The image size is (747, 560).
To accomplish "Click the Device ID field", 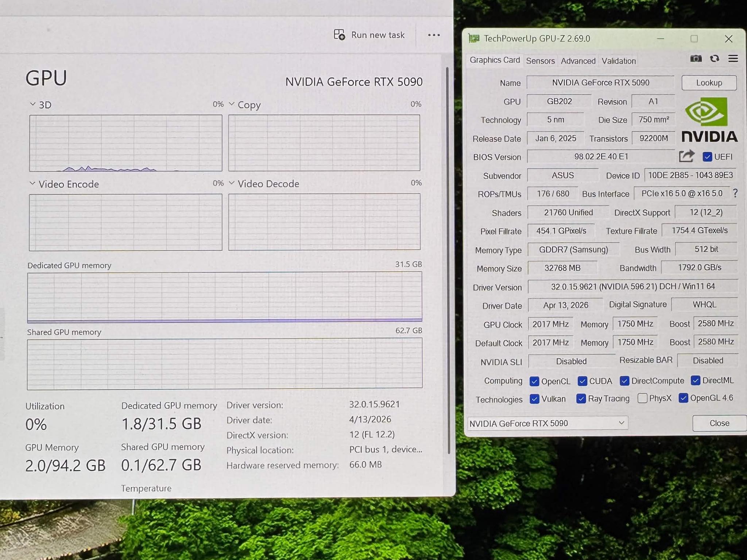I will (690, 175).
